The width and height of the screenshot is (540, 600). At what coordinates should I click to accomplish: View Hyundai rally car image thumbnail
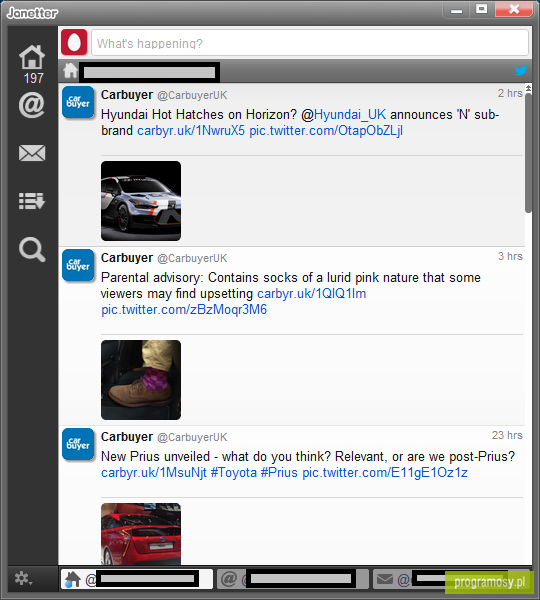tap(141, 201)
